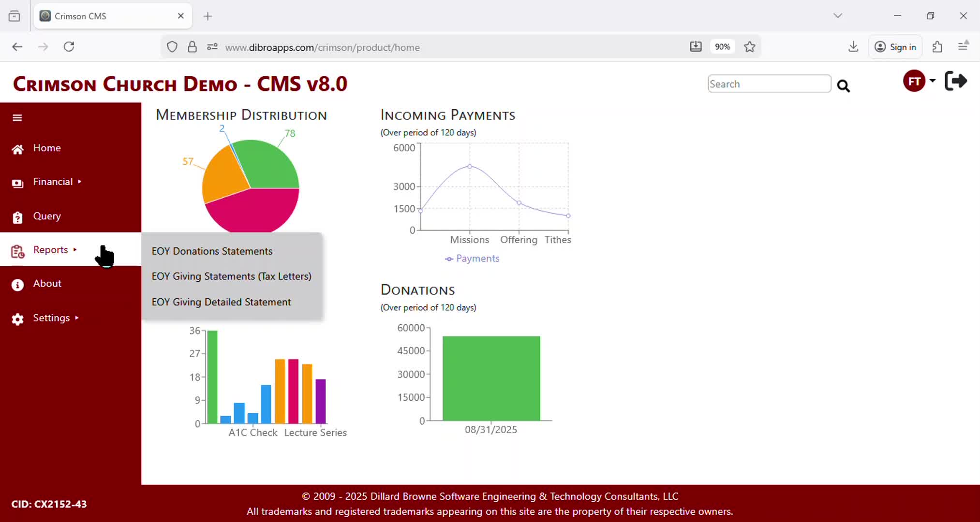Click the Financial money icon
This screenshot has height=522, width=980.
point(17,183)
